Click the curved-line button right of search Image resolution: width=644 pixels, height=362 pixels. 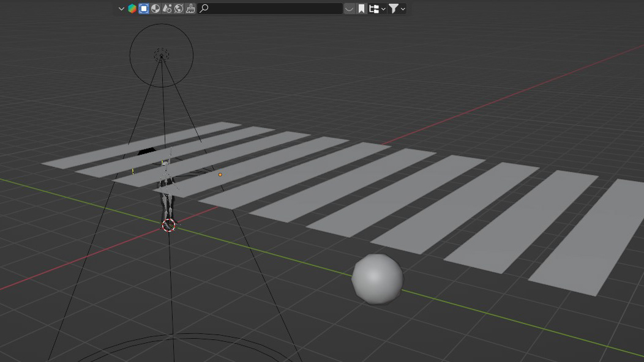tap(349, 9)
